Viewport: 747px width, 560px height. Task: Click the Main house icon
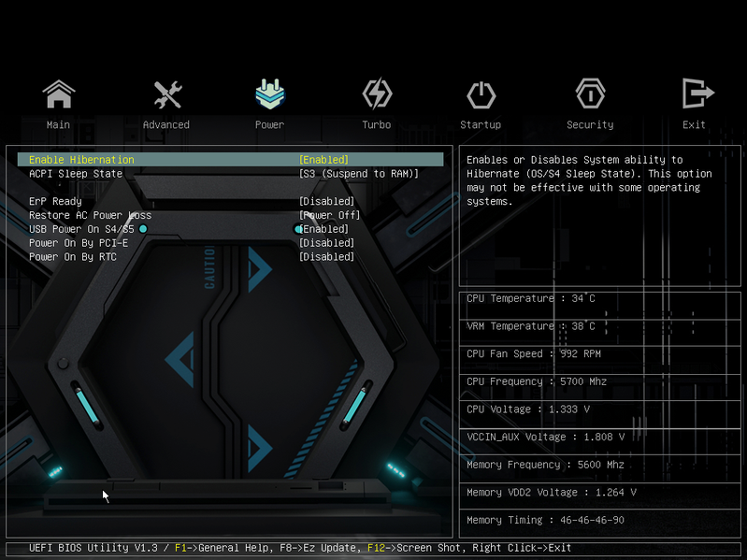[x=59, y=93]
